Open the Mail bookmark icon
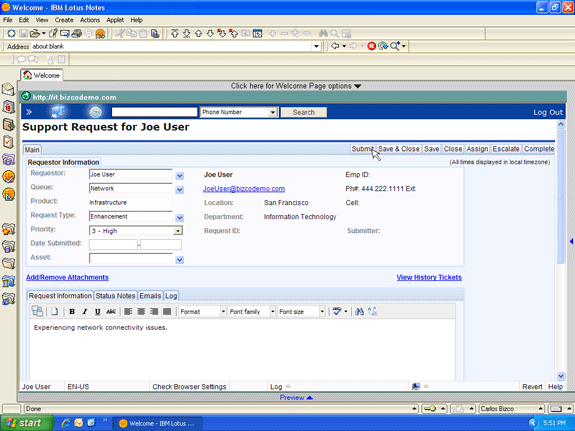 8,89
